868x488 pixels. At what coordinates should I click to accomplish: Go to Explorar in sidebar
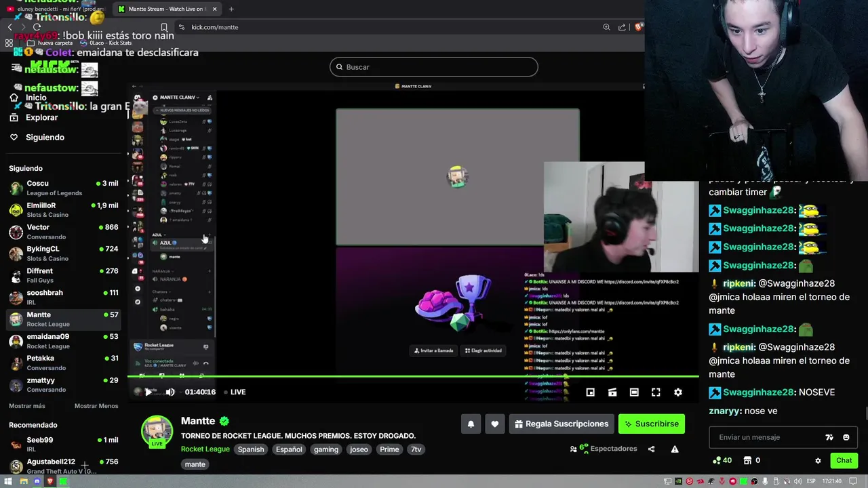[41, 117]
